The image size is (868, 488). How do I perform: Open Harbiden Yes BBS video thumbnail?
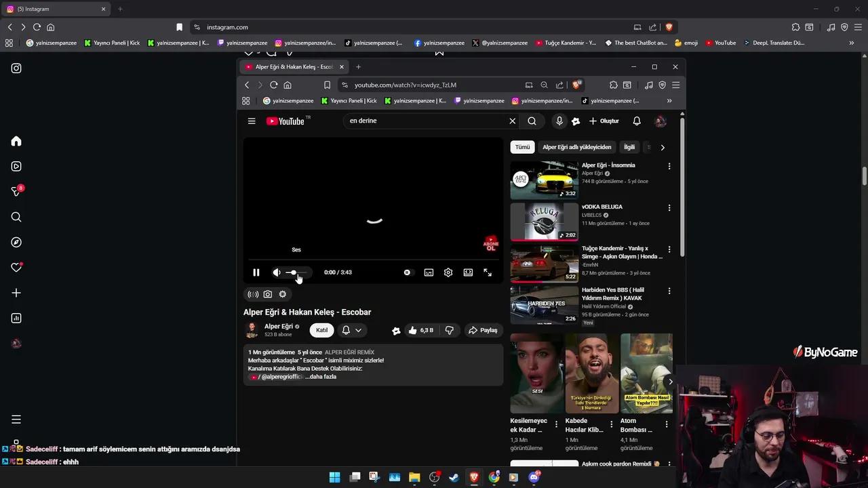point(545,304)
